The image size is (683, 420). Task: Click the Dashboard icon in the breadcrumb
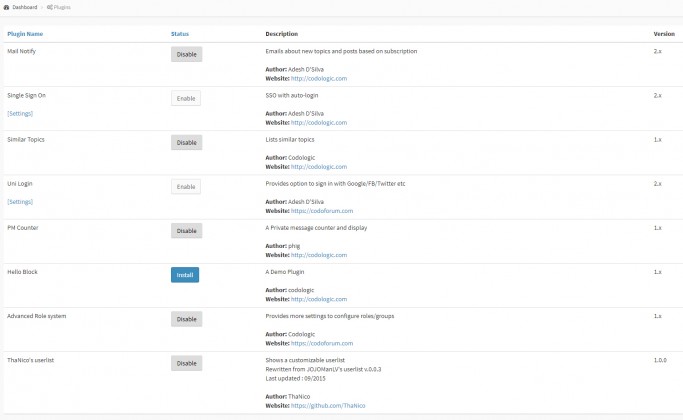point(7,7)
